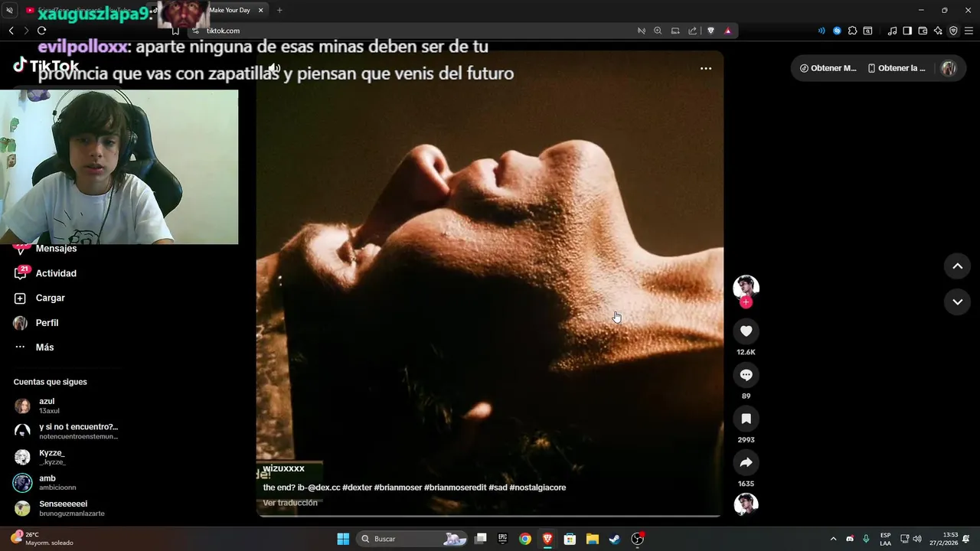Toggle the browser sidebar panel

click(x=907, y=31)
